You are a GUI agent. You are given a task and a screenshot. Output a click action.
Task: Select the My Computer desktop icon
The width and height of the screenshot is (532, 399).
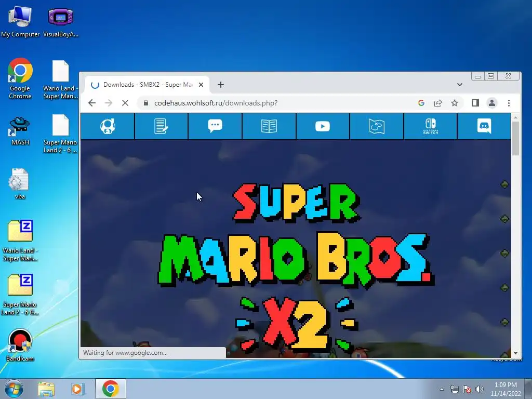[20, 21]
